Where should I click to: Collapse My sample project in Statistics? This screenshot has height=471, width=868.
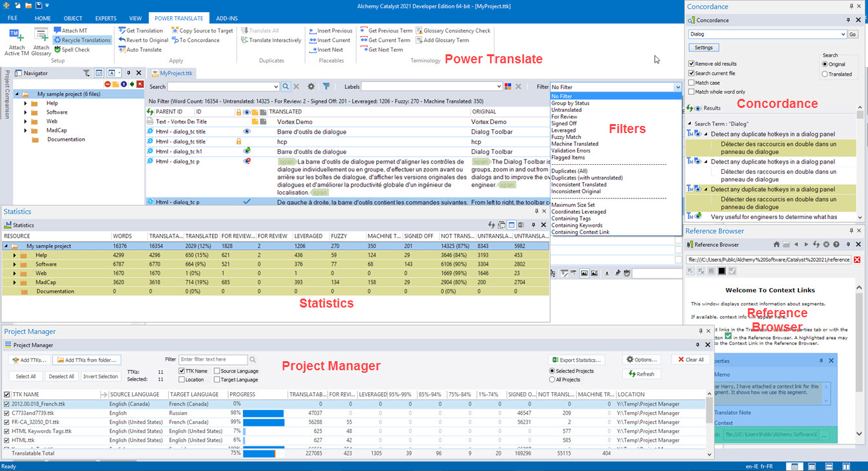click(x=6, y=246)
